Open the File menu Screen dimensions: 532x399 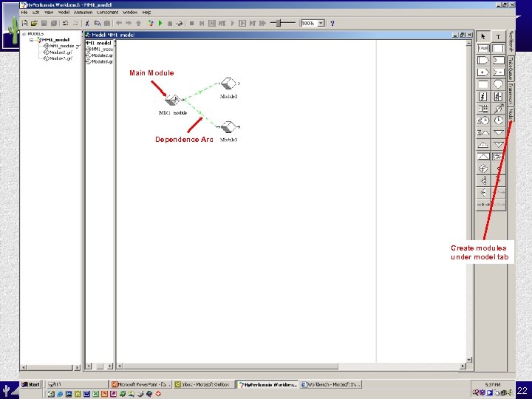24,13
